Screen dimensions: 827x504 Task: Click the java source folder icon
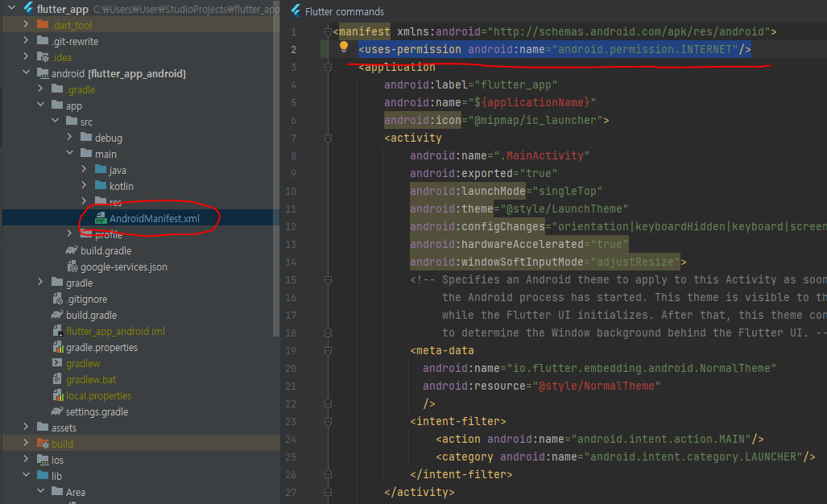click(101, 170)
